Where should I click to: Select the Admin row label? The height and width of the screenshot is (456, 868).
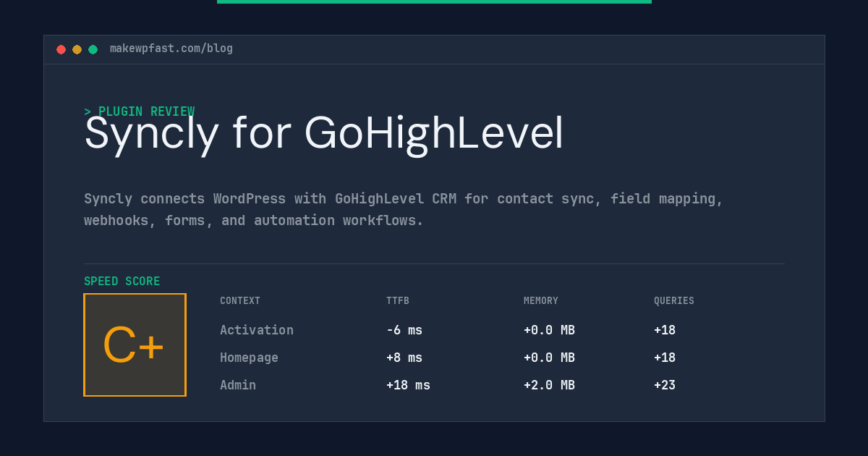pyautogui.click(x=238, y=385)
